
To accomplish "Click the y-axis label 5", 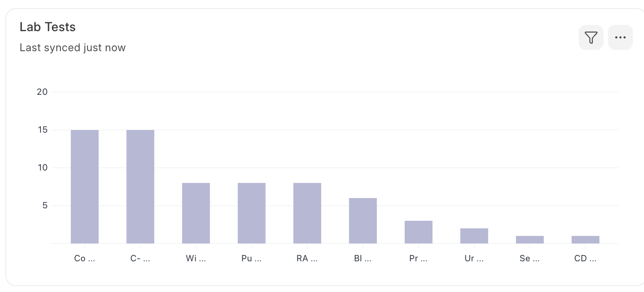I will 44,206.
